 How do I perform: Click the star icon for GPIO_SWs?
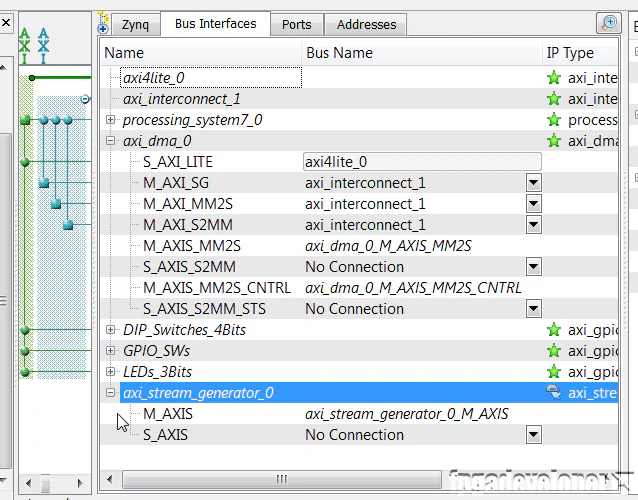pos(553,351)
